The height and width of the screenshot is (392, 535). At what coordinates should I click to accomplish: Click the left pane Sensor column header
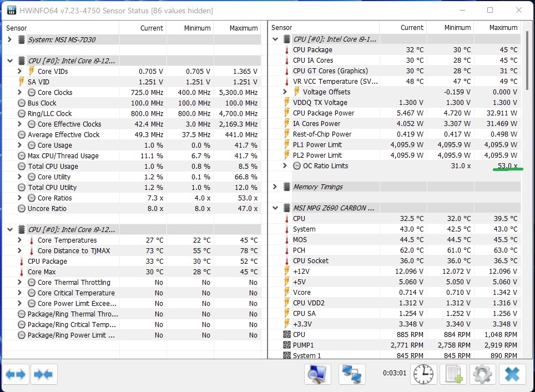click(60, 28)
